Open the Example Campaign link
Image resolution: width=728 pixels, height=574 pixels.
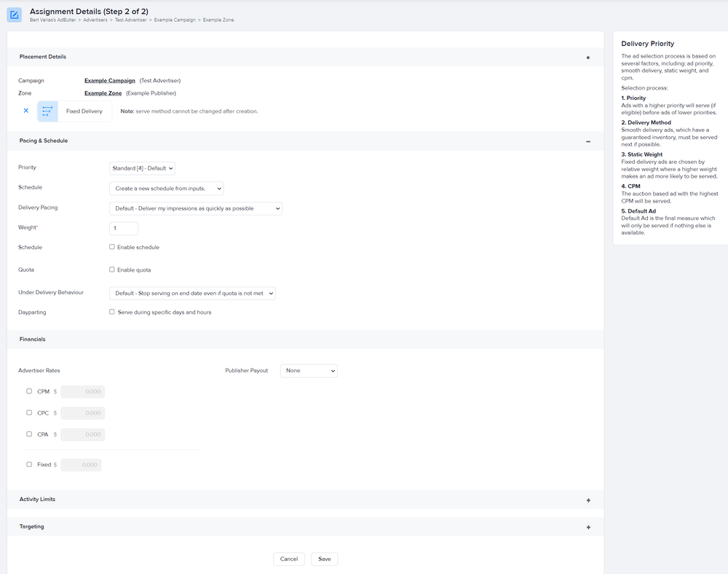pyautogui.click(x=110, y=81)
